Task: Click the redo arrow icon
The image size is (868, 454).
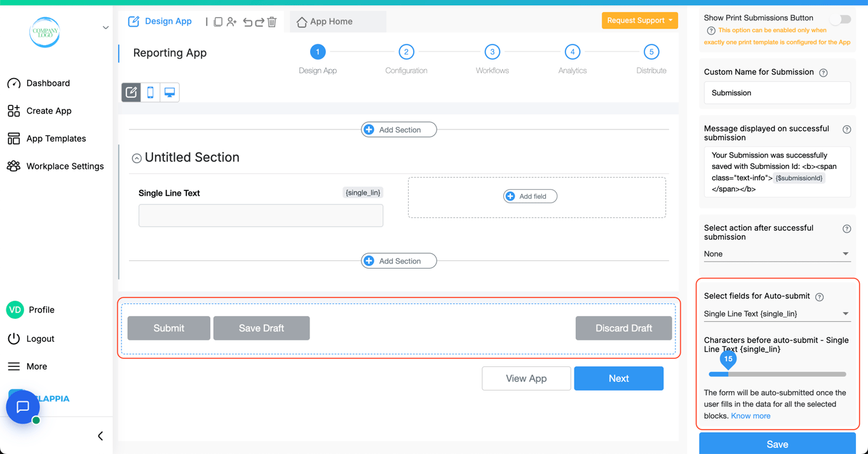Action: (259, 22)
